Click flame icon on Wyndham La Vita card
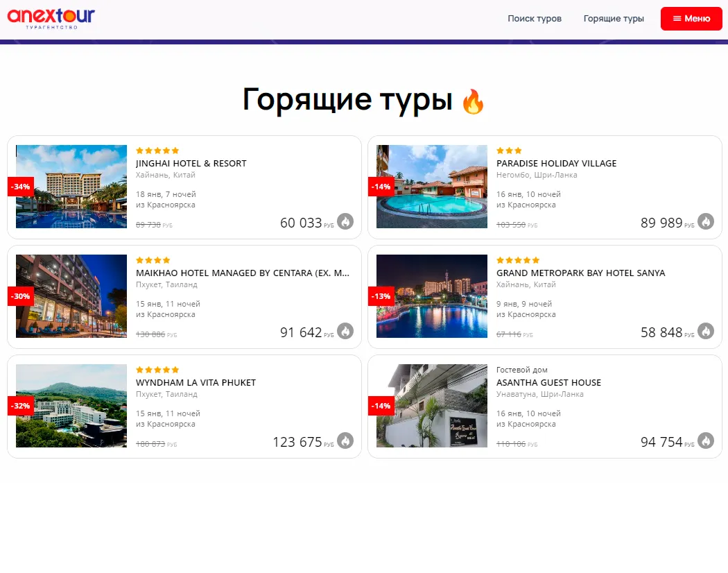This screenshot has width=728, height=573. point(345,441)
